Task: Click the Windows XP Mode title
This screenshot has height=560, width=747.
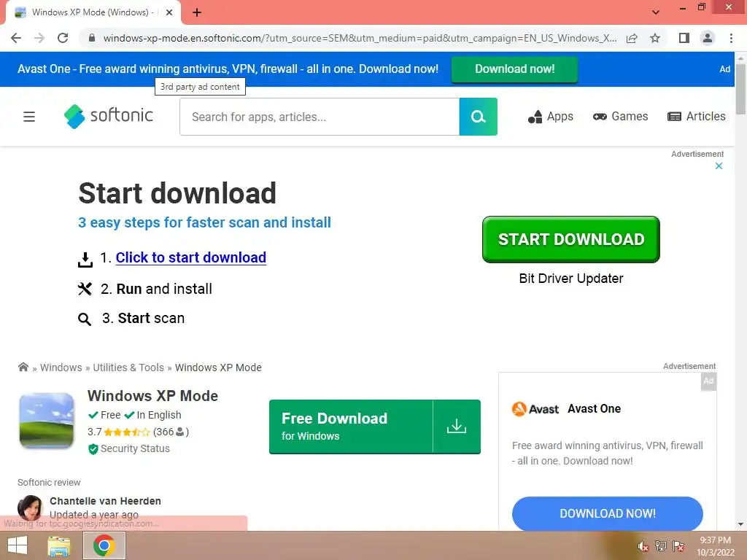Action: point(153,396)
